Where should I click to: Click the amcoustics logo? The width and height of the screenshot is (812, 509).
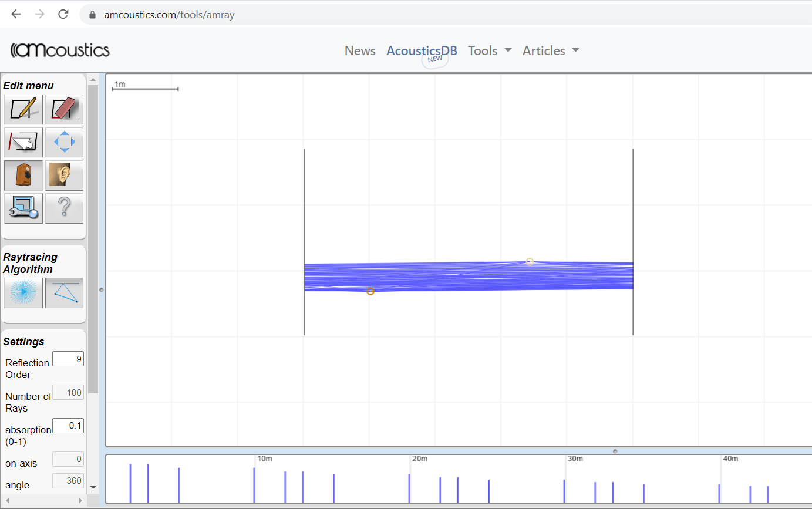pos(60,50)
